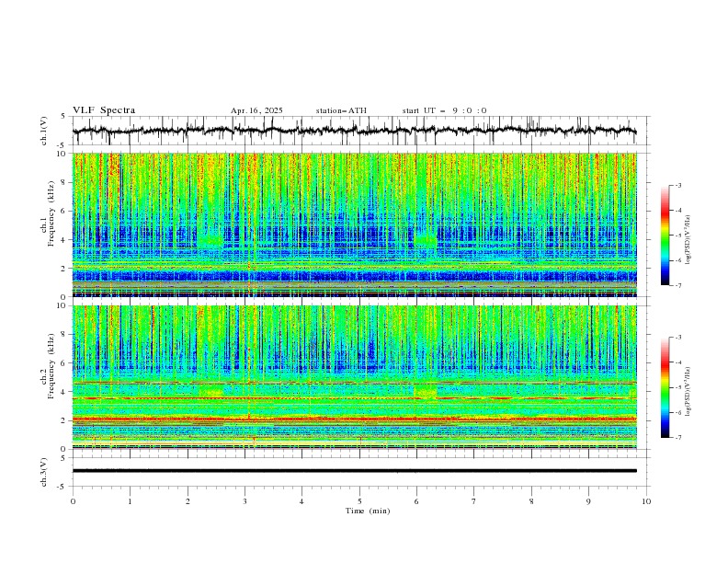Click the "ch.3(V)" waveform axis label
This screenshot has height=563, width=728.
pyautogui.click(x=44, y=472)
